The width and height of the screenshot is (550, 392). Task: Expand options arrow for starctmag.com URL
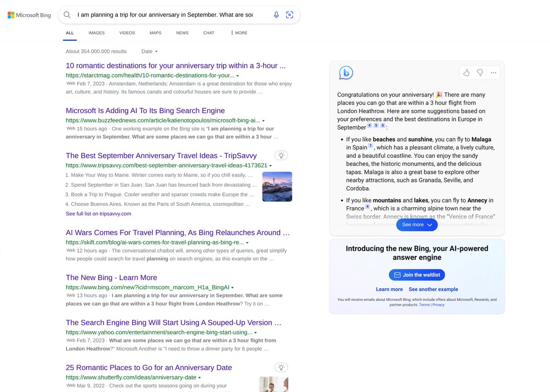(x=237, y=76)
